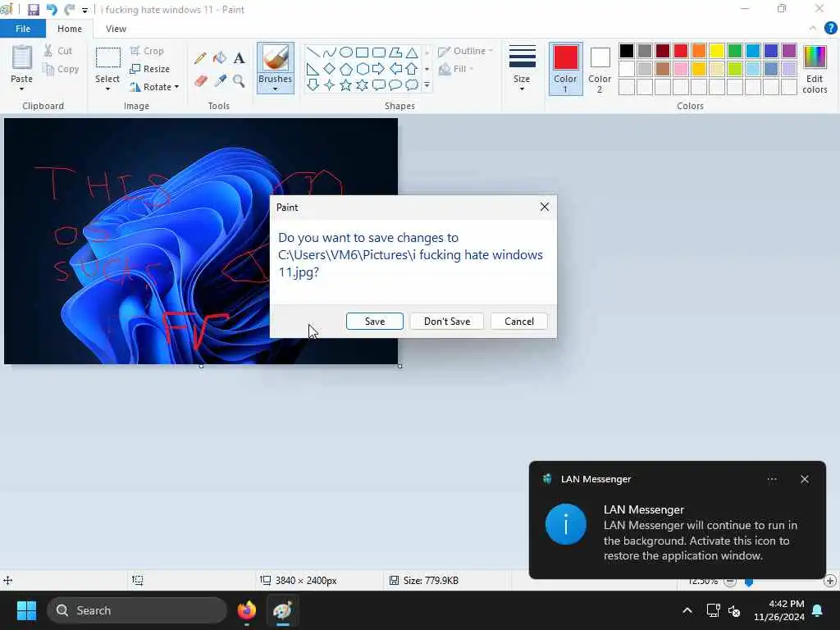Close the Paint save dialog

coord(545,207)
